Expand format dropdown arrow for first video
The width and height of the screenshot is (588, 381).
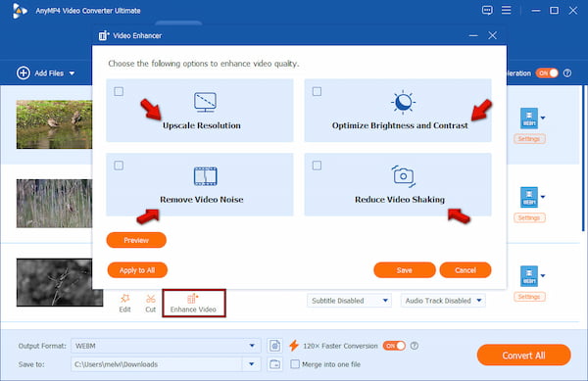click(543, 118)
